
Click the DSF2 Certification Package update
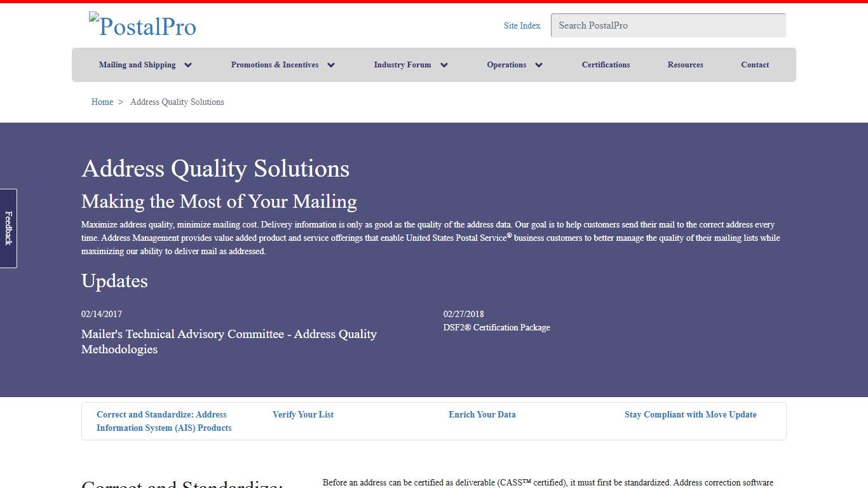tap(497, 327)
